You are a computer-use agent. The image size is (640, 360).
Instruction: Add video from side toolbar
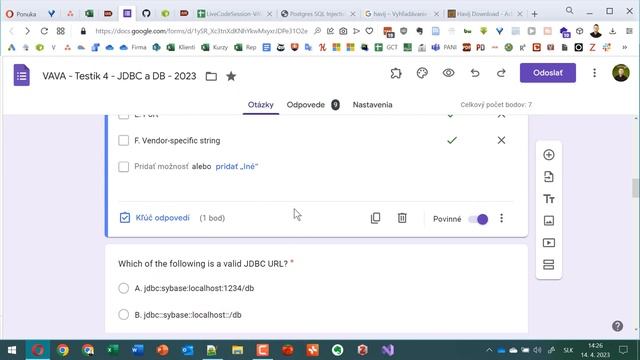[x=549, y=243]
